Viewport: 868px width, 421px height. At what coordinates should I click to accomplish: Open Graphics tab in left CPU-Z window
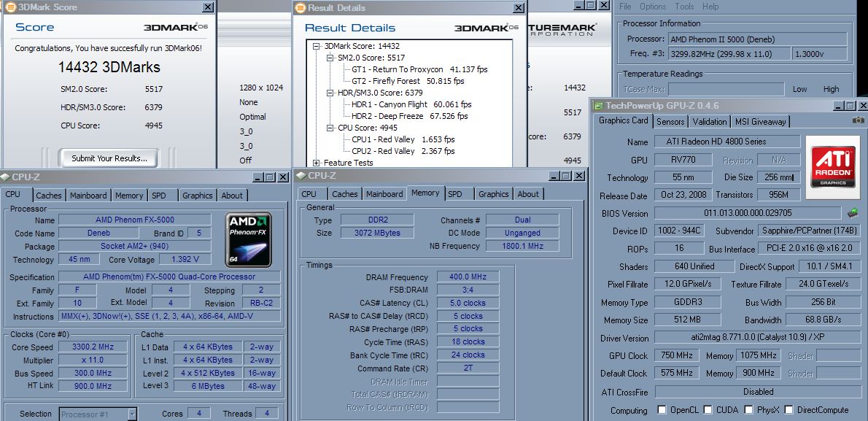[198, 196]
